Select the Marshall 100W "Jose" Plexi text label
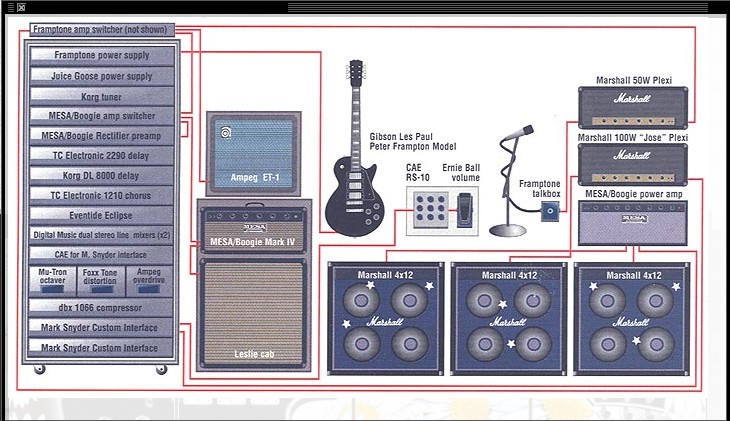Image resolution: width=730 pixels, height=421 pixels. tap(632, 137)
